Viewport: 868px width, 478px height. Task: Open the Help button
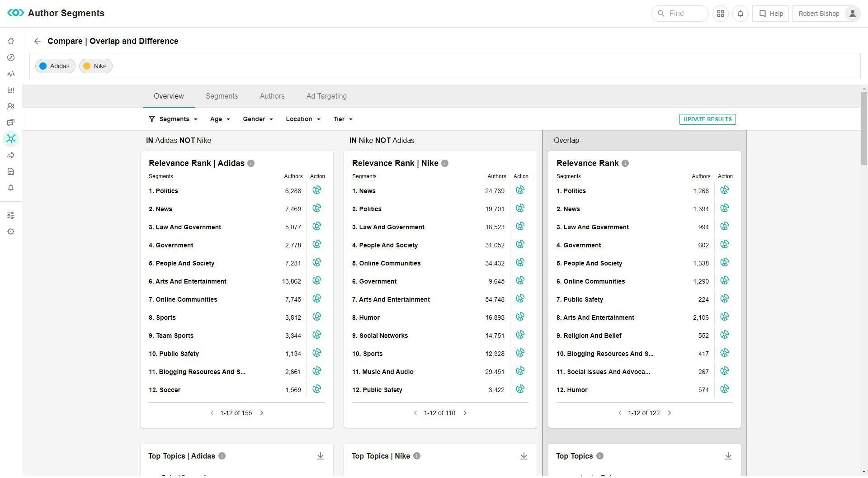(771, 14)
